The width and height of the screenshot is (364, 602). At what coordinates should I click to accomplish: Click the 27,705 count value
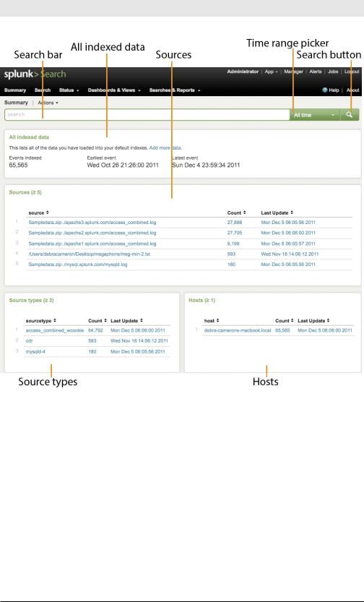[235, 233]
